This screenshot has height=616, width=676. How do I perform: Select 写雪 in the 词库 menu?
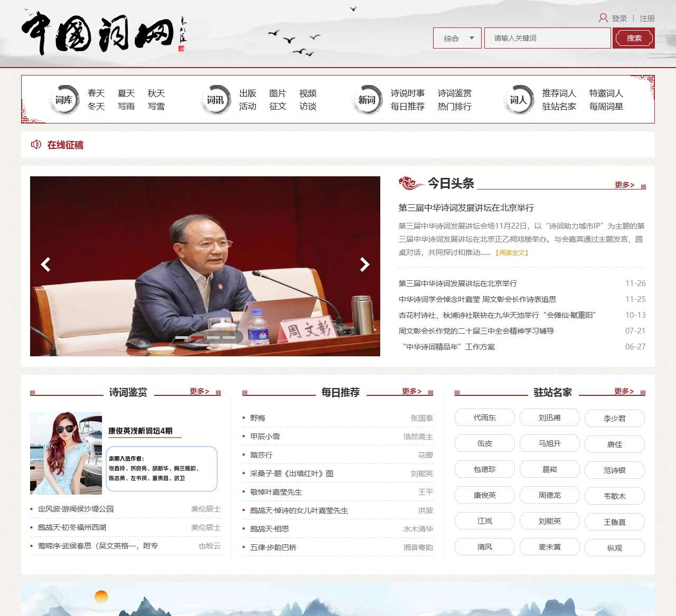pos(156,107)
